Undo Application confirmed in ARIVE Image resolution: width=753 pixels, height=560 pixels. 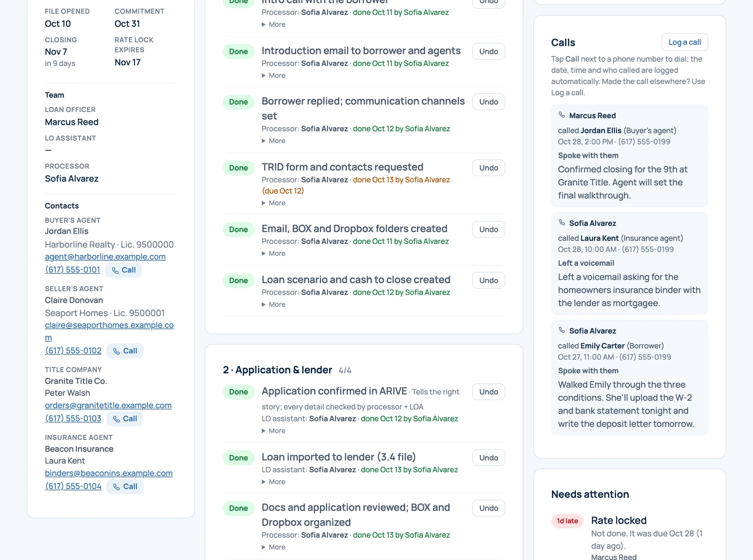click(489, 392)
